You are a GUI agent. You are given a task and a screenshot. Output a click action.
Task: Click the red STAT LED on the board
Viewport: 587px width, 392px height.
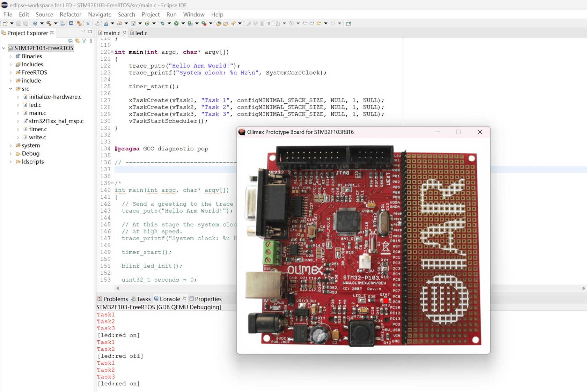coord(386,301)
